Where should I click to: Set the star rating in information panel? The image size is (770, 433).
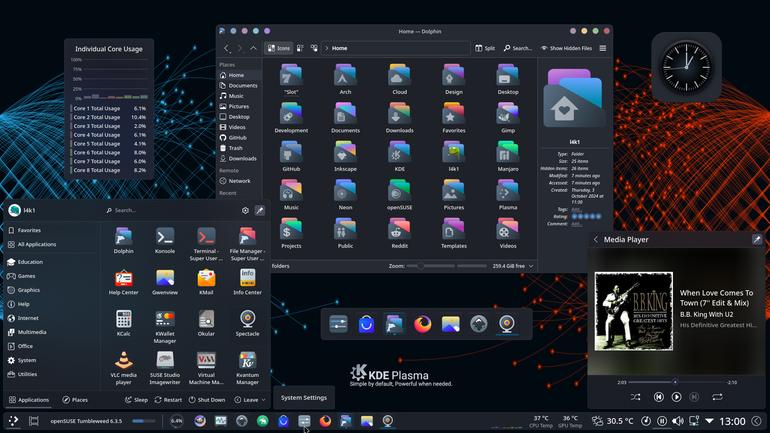(586, 216)
